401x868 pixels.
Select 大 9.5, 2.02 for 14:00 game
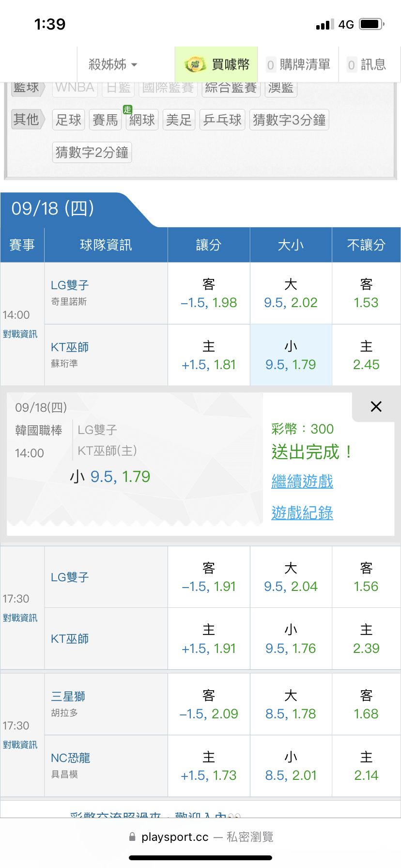[291, 294]
